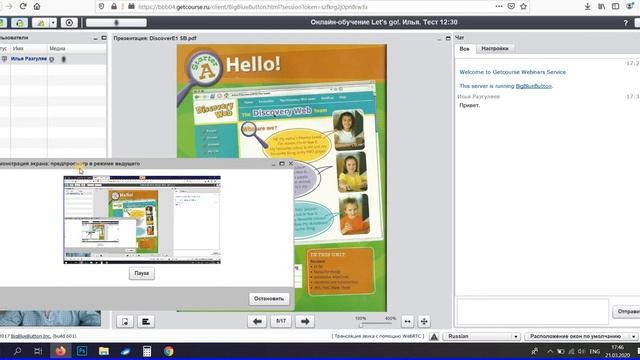Screen dimensions: 640x360
Task: Open the browser home page icon
Action: click(x=37, y=7)
